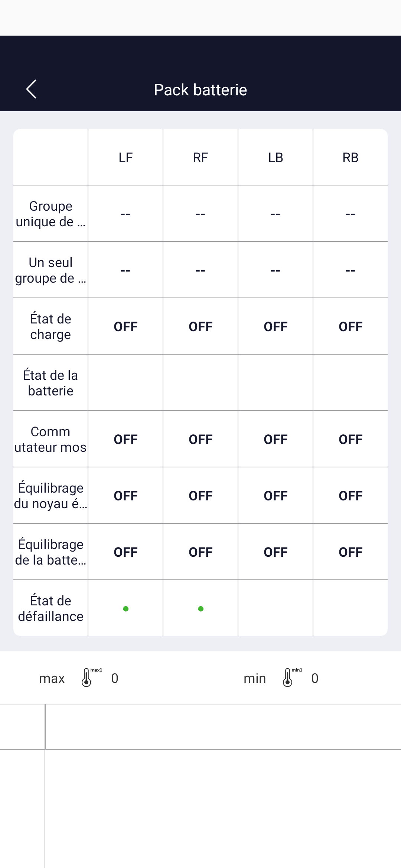Toggle RF Équilibrage de la batterie OFF value

point(200,552)
